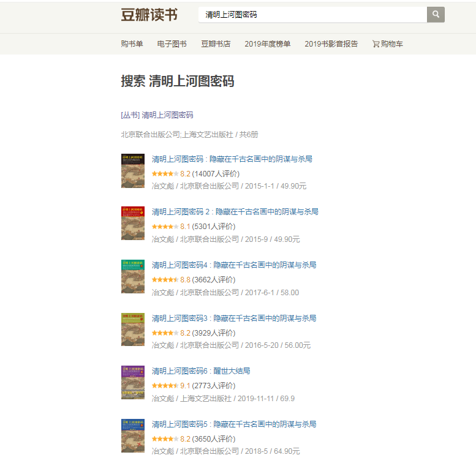This screenshot has height=463, width=476.
Task: Click the 上海文艺出版社 info line dated 2019-11-11
Action: [223, 399]
